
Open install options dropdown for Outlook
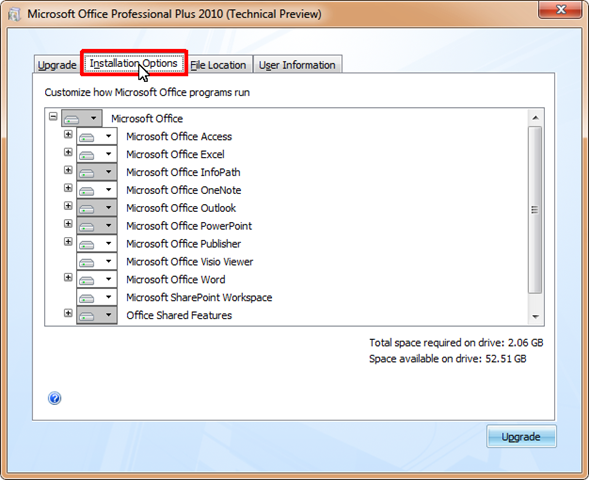click(97, 208)
